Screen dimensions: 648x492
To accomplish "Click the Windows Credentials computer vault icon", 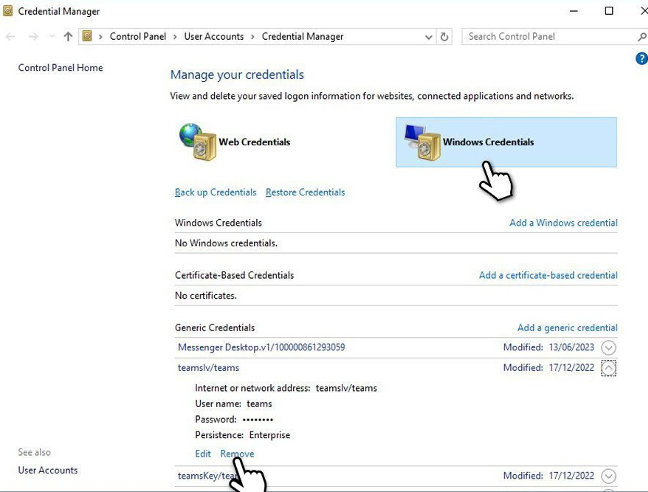I will point(422,142).
